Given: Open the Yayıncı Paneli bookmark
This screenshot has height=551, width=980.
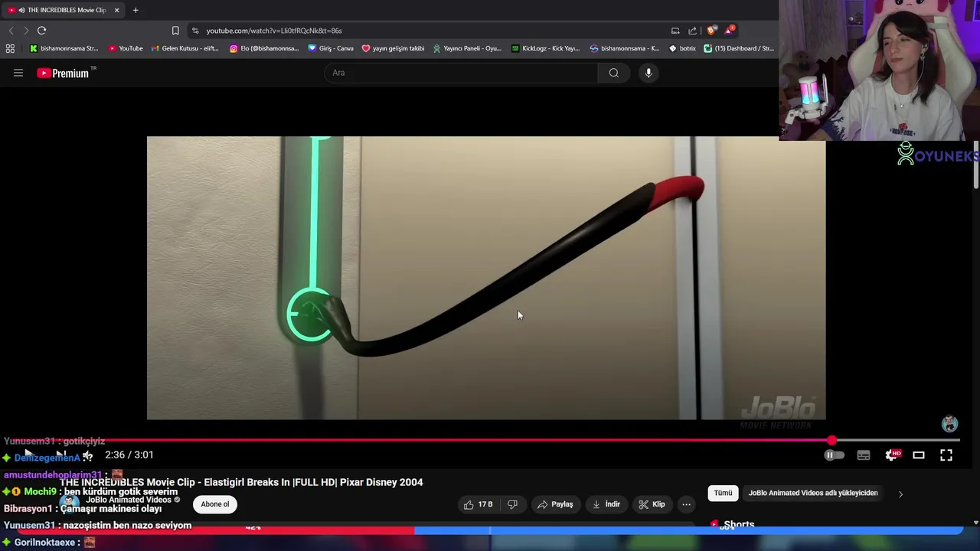Looking at the screenshot, I should 467,48.
